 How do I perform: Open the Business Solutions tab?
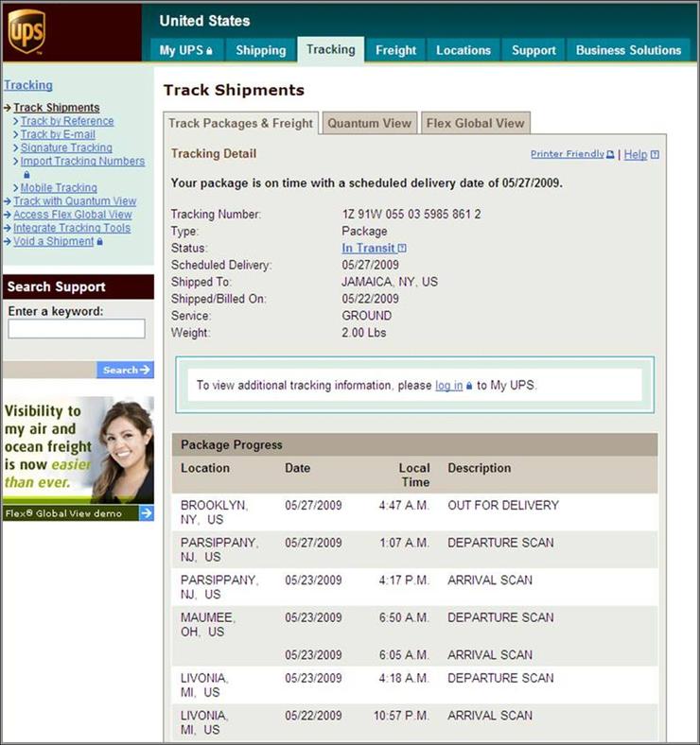point(628,50)
